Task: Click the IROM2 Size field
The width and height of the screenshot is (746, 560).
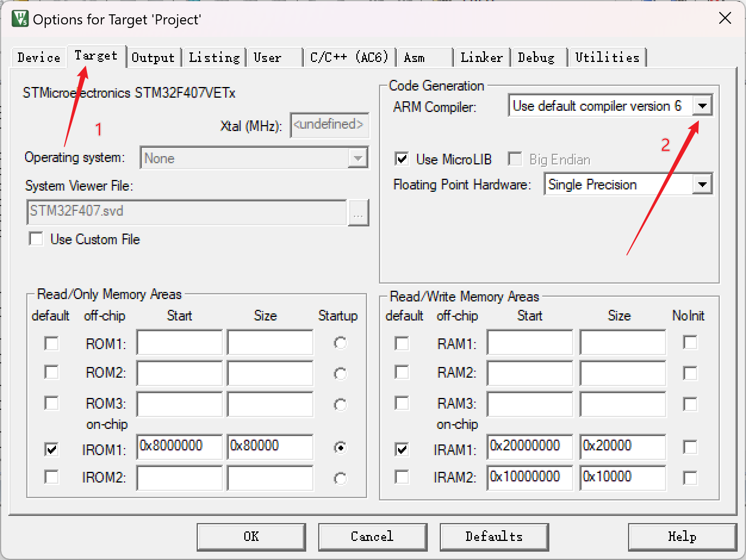Action: pos(270,478)
